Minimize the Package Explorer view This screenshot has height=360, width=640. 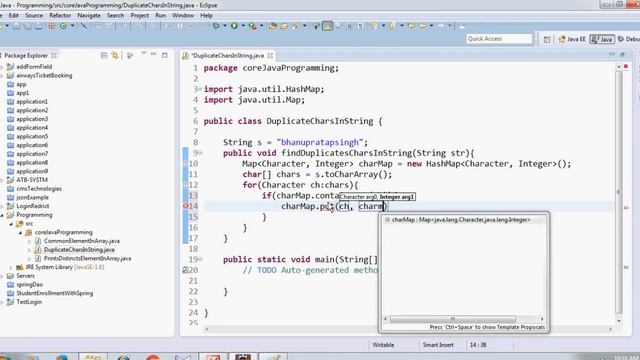153,54
